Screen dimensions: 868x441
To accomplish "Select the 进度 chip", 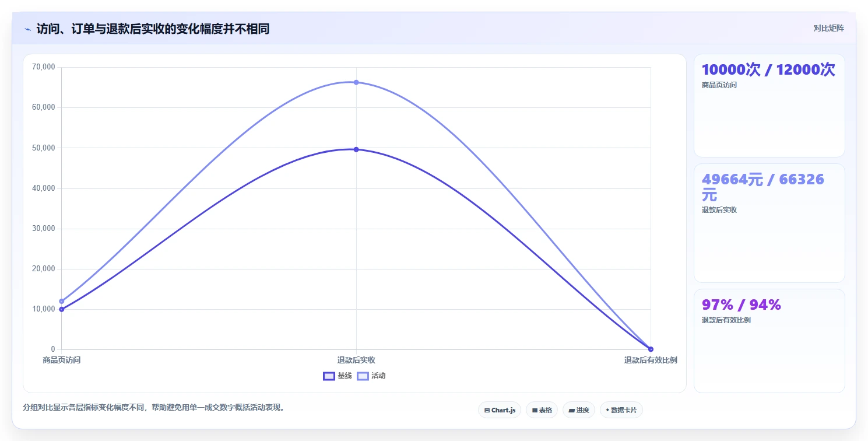I will pyautogui.click(x=578, y=410).
